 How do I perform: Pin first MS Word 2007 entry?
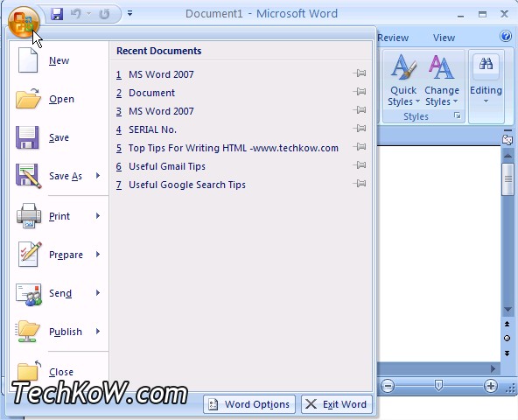tap(360, 73)
